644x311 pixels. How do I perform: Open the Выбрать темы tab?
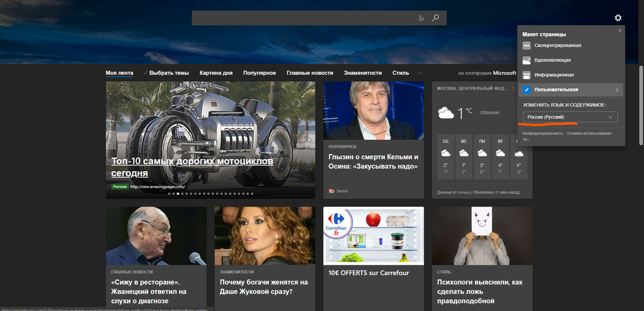pyautogui.click(x=169, y=73)
